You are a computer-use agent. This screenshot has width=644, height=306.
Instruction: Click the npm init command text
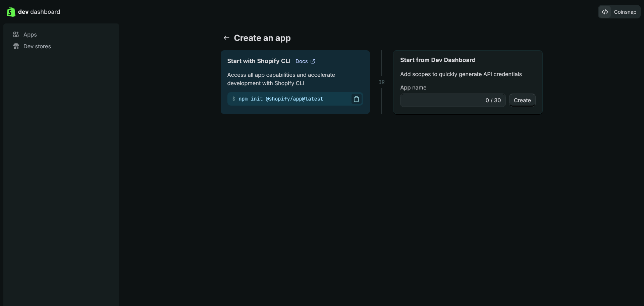(281, 99)
